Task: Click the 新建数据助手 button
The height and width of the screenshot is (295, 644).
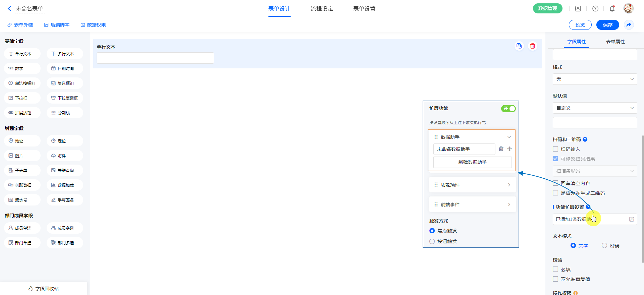Action: pyautogui.click(x=472, y=162)
